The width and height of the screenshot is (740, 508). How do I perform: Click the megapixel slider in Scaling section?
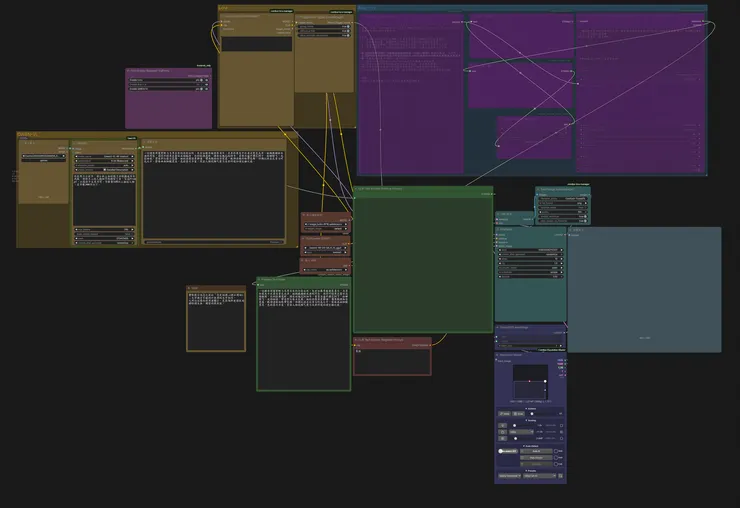pyautogui.click(x=522, y=439)
